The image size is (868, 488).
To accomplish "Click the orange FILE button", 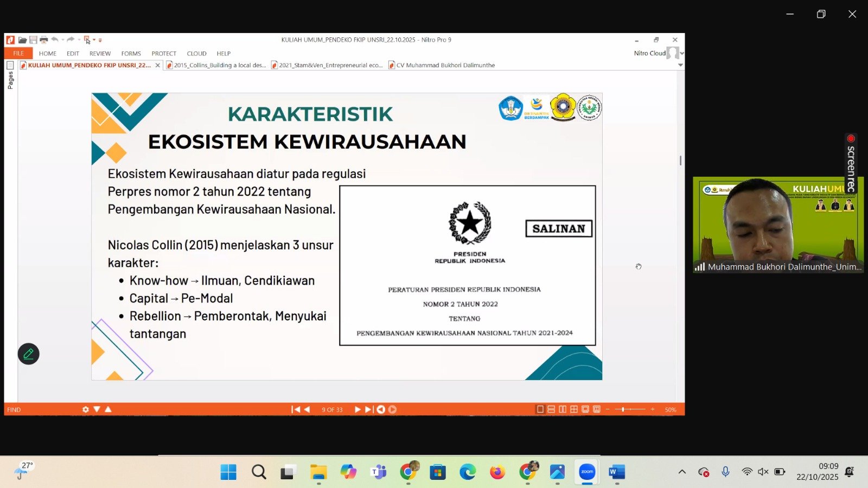I will (18, 53).
